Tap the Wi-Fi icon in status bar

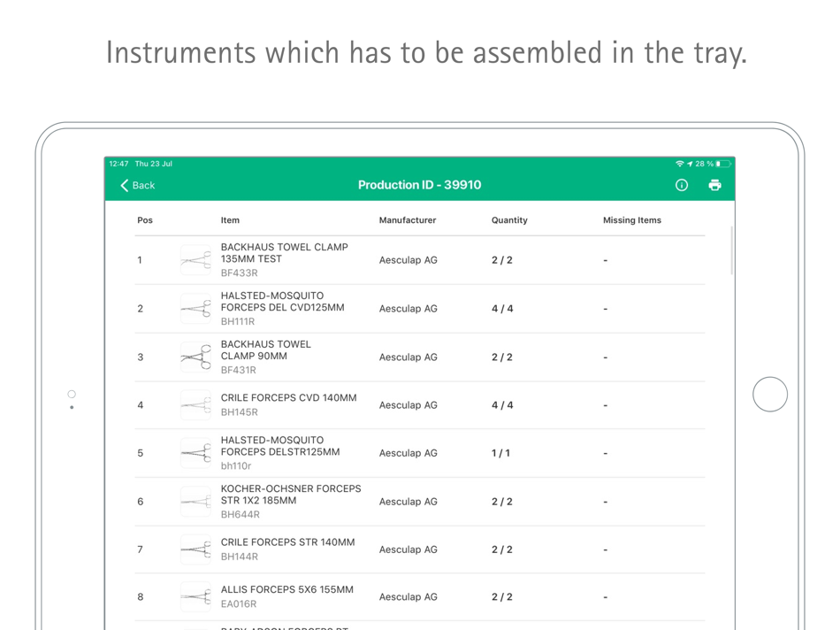(x=680, y=163)
